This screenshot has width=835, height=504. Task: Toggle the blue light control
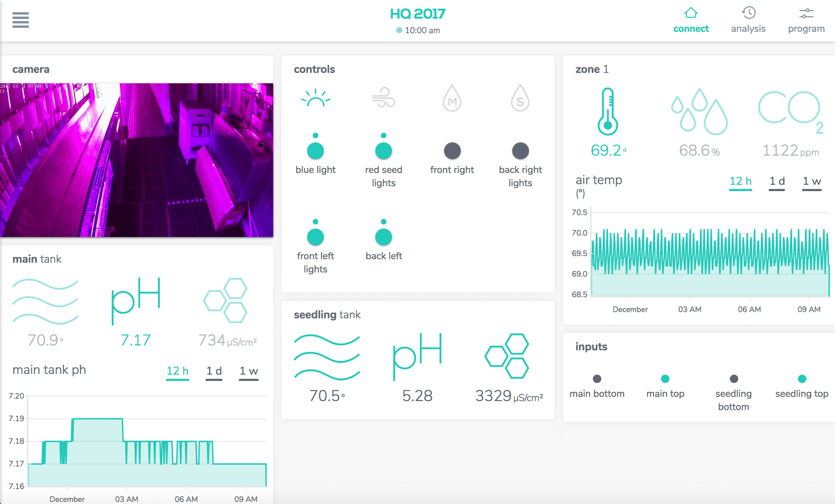[x=315, y=151]
